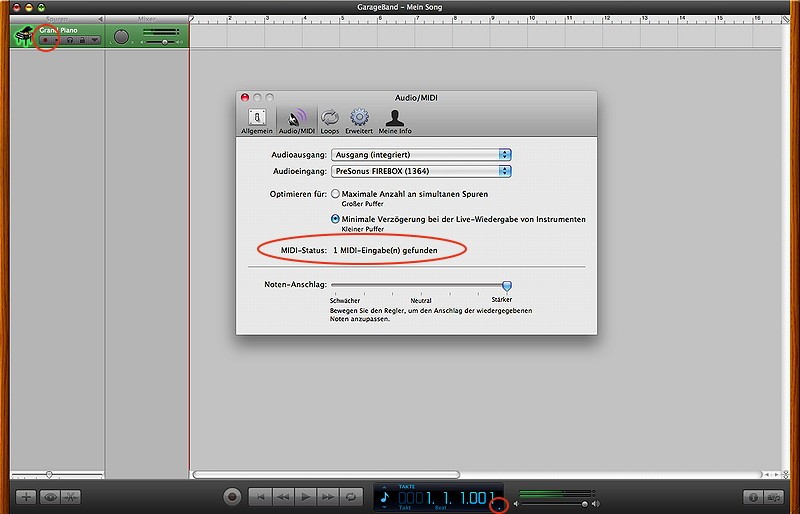This screenshot has height=514, width=800.
Task: Close the Audio/MIDI preferences window
Action: (245, 97)
